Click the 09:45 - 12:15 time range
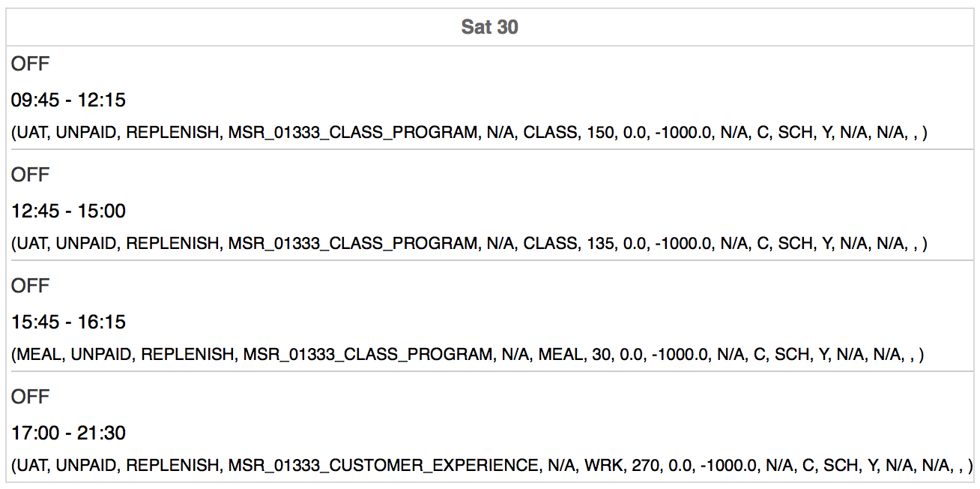This screenshot has height=489, width=980. click(x=68, y=100)
